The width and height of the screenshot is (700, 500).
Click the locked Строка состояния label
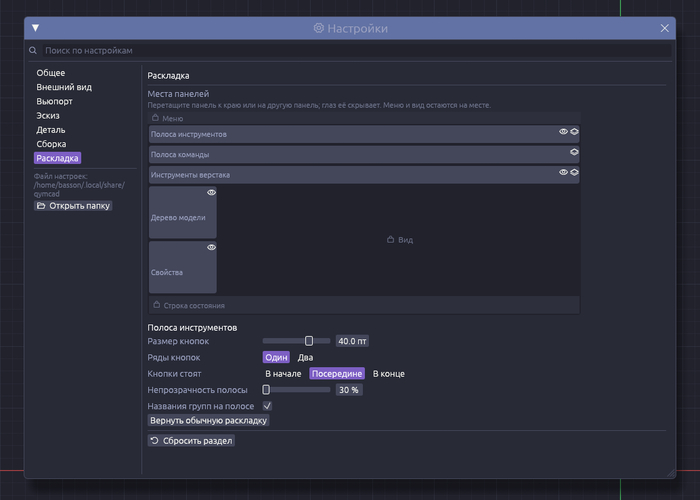click(x=189, y=305)
